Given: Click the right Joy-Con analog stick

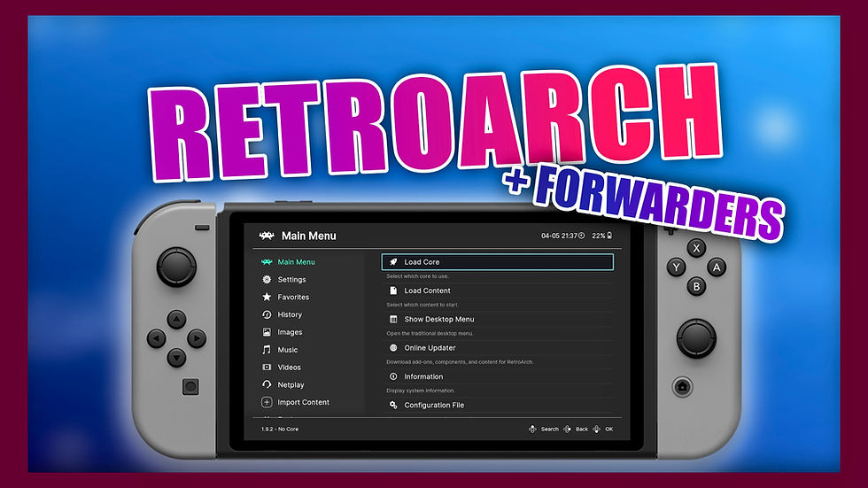Looking at the screenshot, I should click(696, 338).
